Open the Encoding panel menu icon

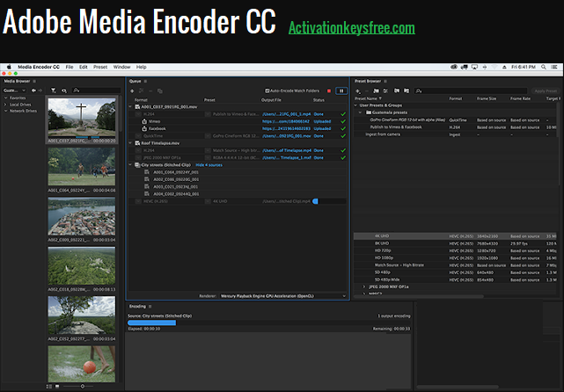pyautogui.click(x=150, y=307)
